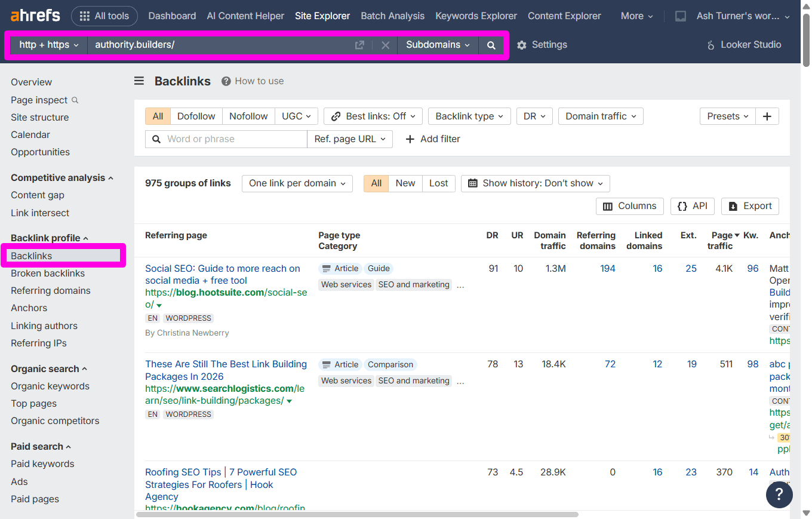This screenshot has height=519, width=812.
Task: Open Looker Studio
Action: pos(744,45)
